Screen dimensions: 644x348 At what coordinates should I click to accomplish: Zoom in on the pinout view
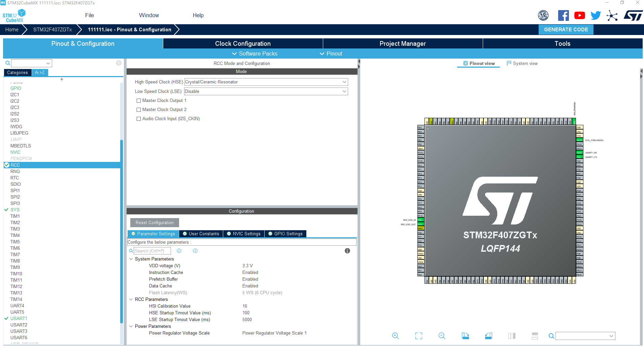[396, 336]
